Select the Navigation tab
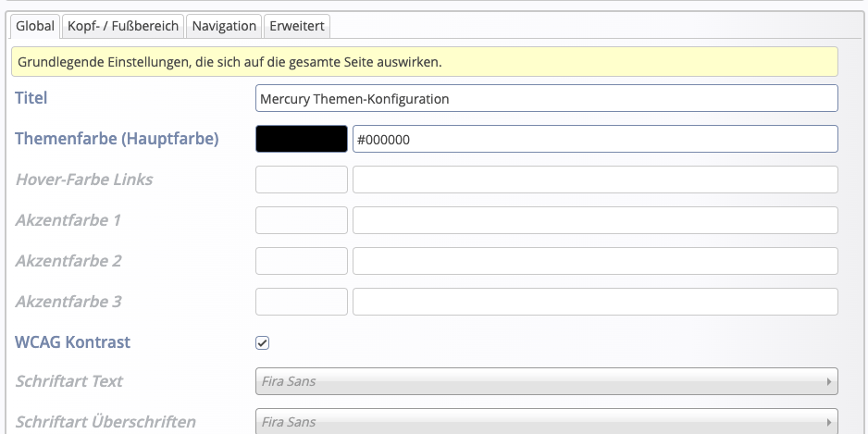 224,26
